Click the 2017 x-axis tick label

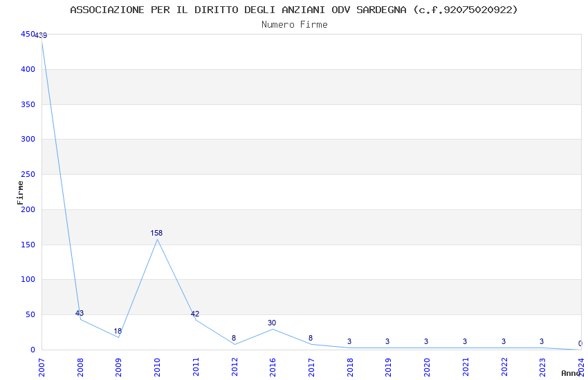pyautogui.click(x=311, y=368)
